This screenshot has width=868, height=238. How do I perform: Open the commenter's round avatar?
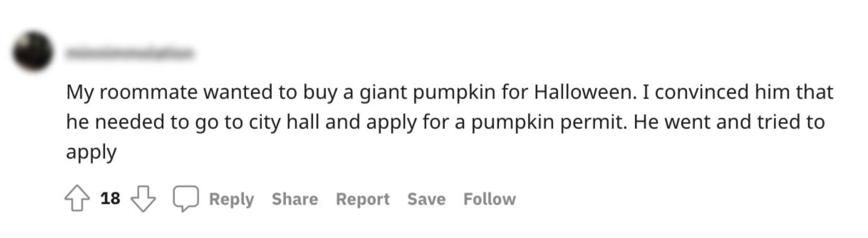click(33, 52)
